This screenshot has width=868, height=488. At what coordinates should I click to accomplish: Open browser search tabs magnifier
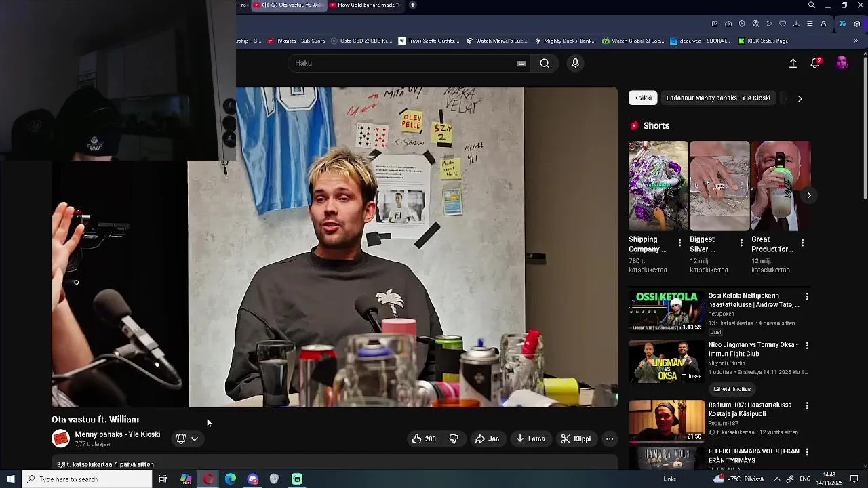pyautogui.click(x=812, y=5)
